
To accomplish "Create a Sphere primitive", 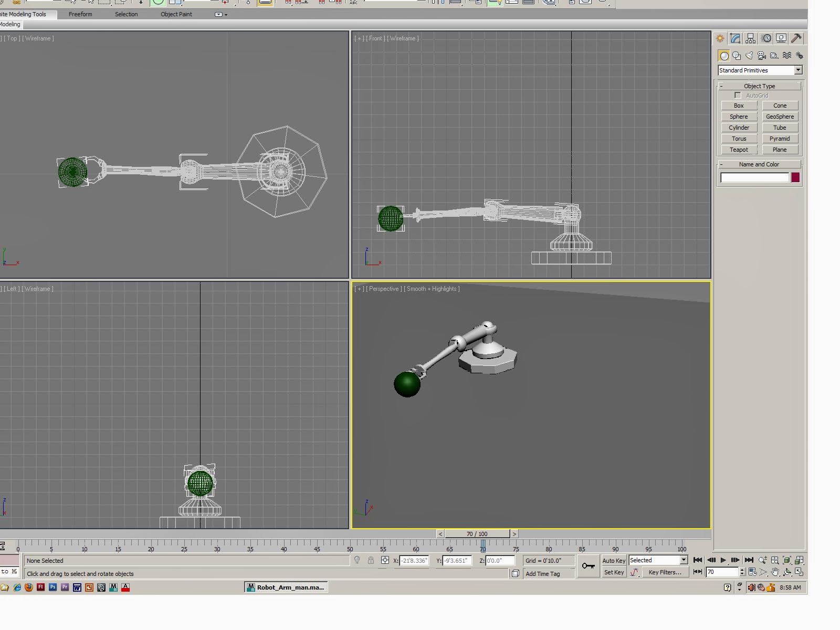I will pos(739,117).
